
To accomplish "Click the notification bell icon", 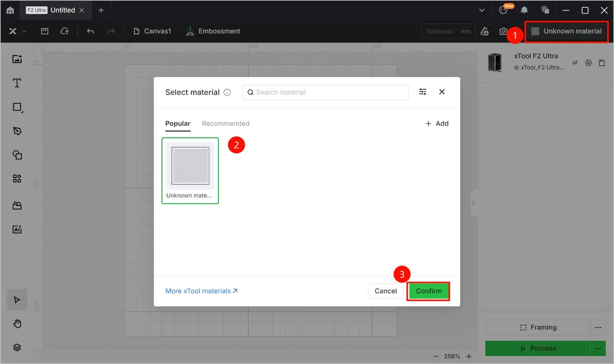I will (x=524, y=10).
